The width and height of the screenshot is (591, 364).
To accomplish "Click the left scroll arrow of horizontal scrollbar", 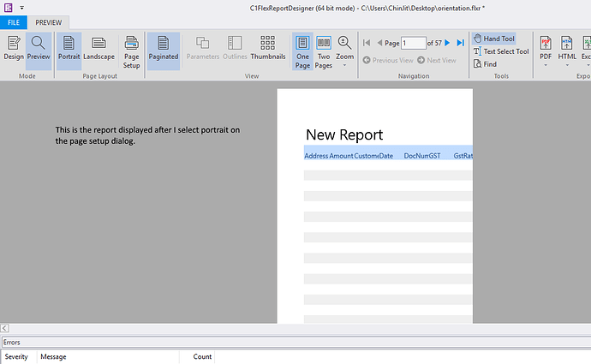I will (4, 328).
